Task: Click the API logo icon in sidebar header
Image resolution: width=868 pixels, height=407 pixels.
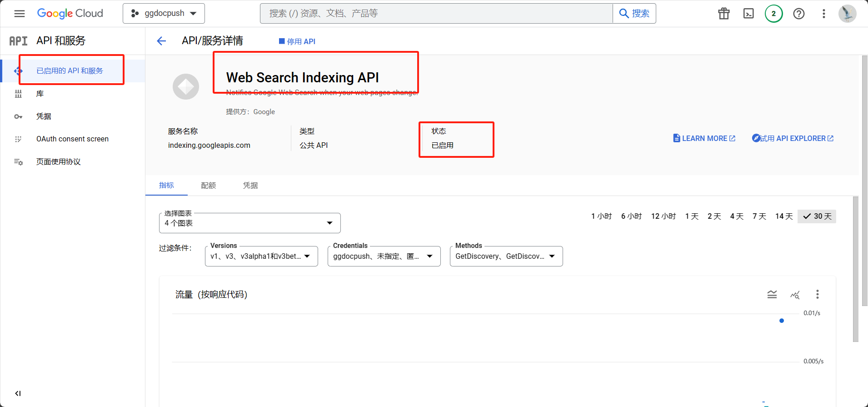Action: [x=18, y=41]
